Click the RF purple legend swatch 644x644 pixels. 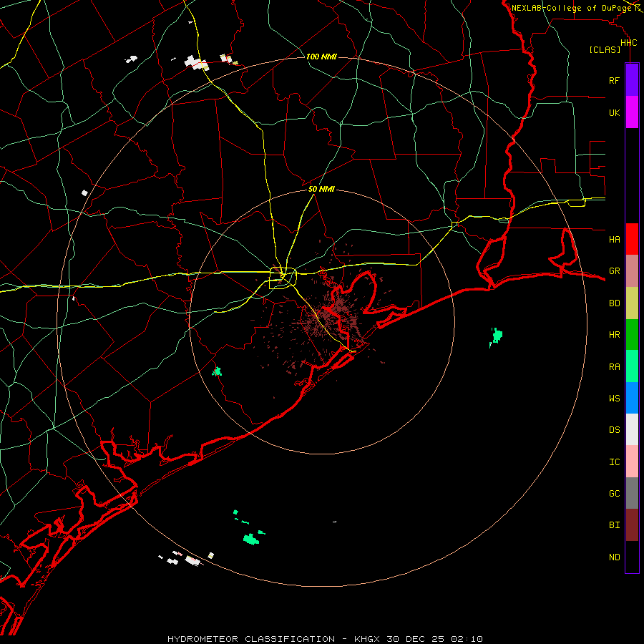(x=632, y=80)
